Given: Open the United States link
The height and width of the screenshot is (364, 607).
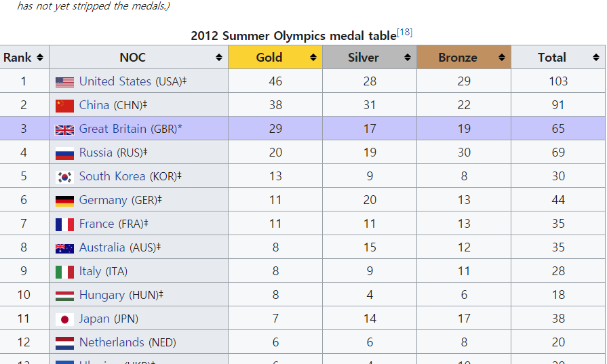Looking at the screenshot, I should point(115,81).
